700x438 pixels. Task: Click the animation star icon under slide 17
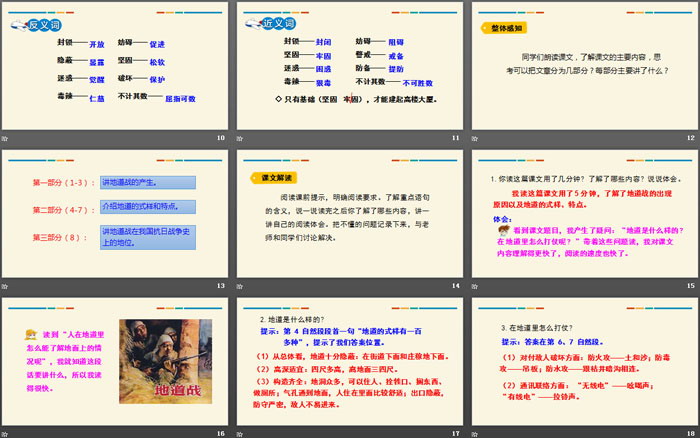coord(240,434)
